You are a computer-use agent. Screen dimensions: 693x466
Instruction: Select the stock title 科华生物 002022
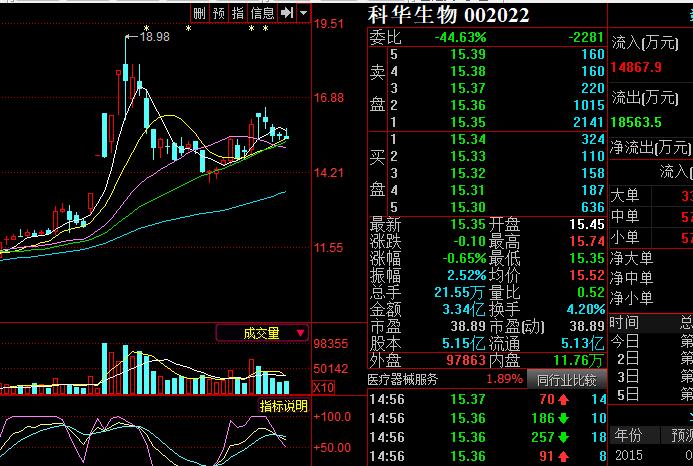(448, 15)
